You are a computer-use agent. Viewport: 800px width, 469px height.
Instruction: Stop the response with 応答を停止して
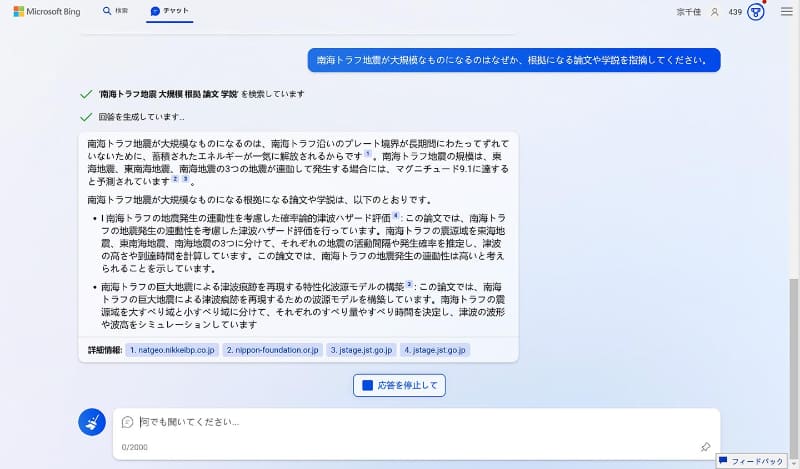pos(399,385)
